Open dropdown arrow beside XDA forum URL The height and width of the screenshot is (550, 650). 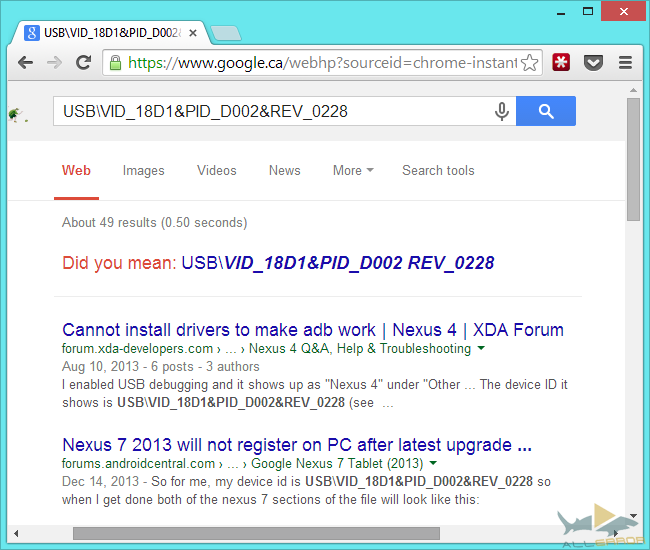coord(481,349)
